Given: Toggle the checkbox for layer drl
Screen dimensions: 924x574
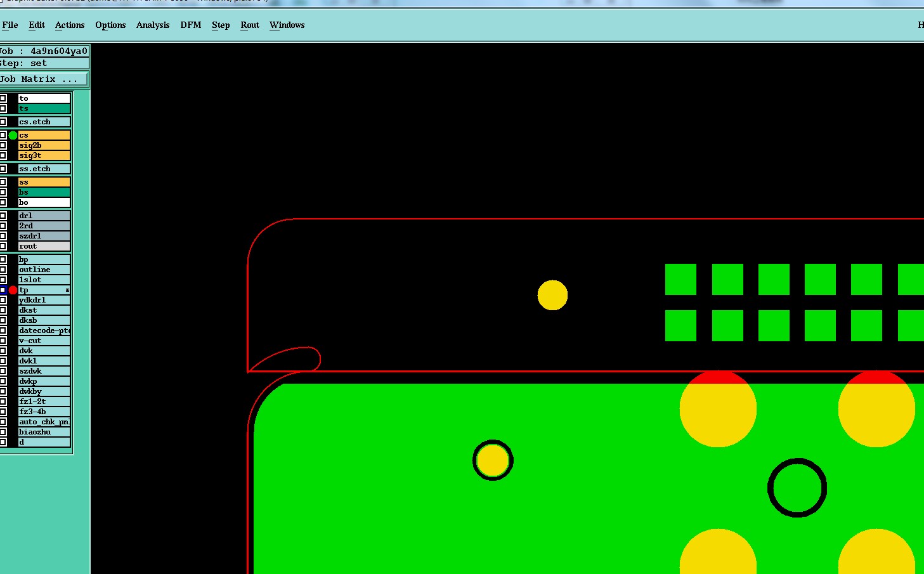Looking at the screenshot, I should pyautogui.click(x=3, y=216).
